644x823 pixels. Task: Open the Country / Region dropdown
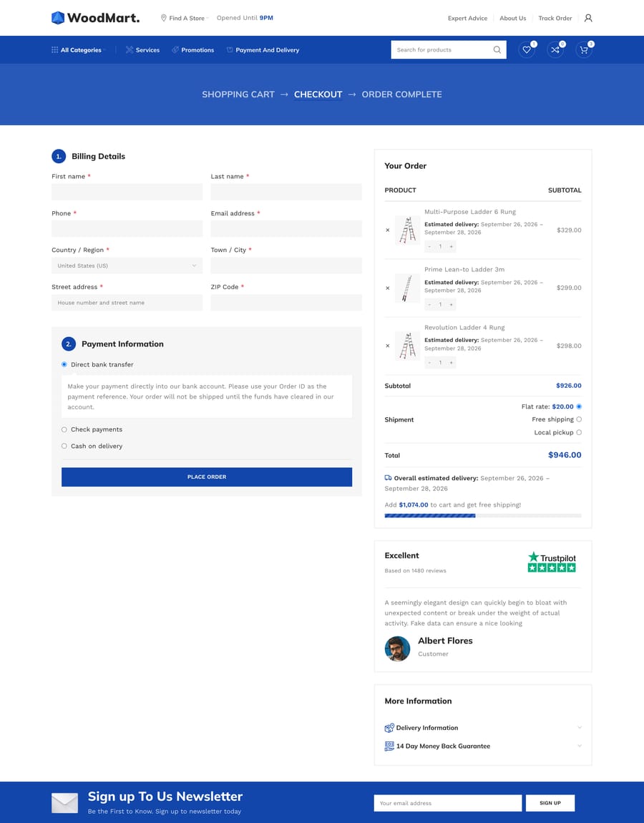coord(127,266)
